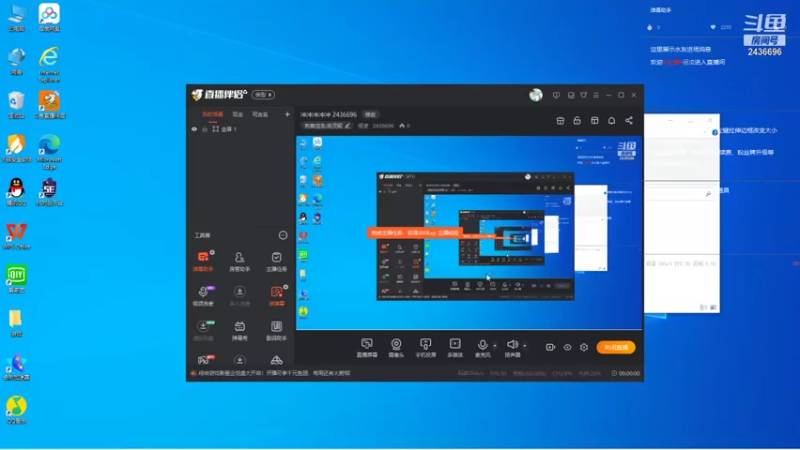800x450 pixels.
Task: Collapse the 工具箱 toolbox panel
Action: 283,235
